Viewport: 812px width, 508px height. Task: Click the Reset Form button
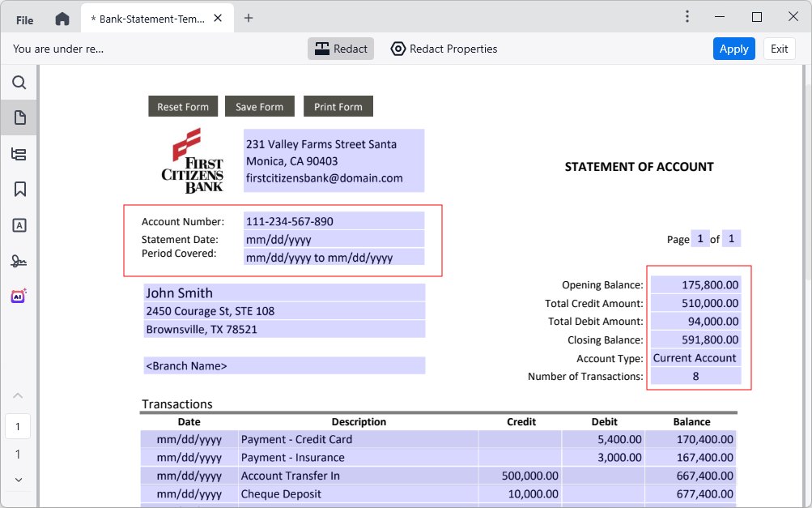pyautogui.click(x=182, y=106)
